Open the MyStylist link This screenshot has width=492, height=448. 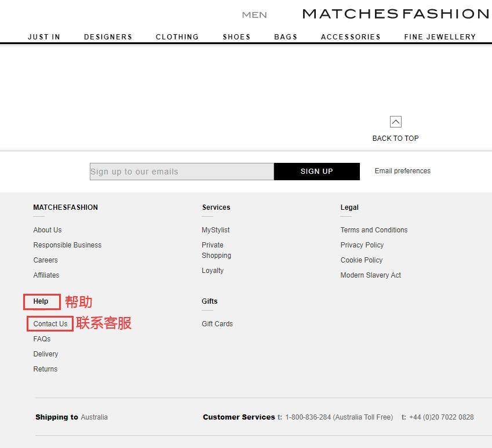pos(216,230)
